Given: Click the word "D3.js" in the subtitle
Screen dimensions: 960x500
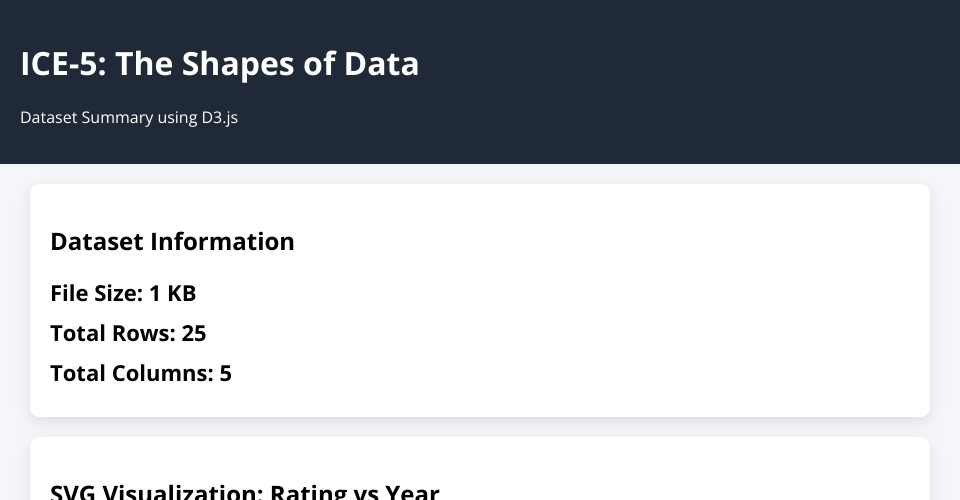Looking at the screenshot, I should point(217,117).
